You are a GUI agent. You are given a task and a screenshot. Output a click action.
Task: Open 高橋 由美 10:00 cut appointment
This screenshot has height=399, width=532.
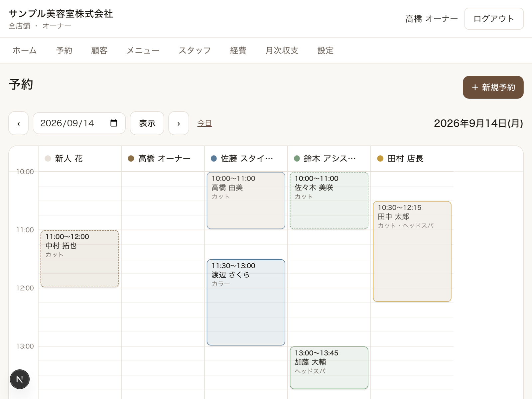pyautogui.click(x=246, y=200)
